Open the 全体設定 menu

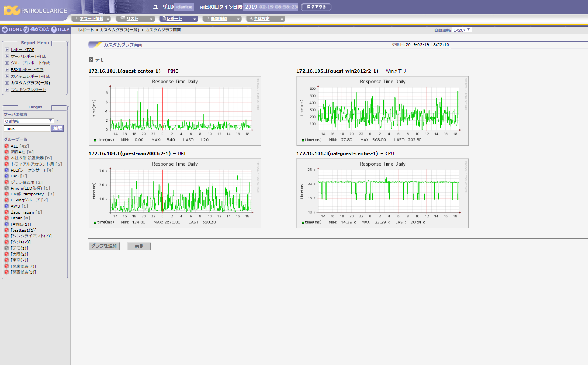coord(265,18)
